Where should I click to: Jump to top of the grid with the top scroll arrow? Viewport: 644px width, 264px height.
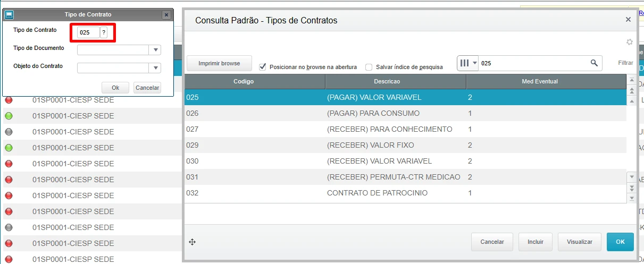(632, 80)
